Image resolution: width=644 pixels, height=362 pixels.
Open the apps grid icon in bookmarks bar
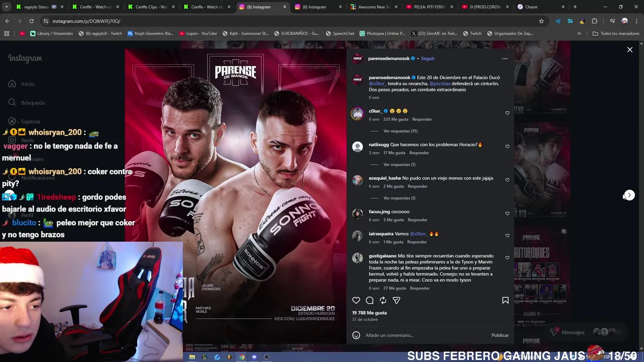(7, 34)
